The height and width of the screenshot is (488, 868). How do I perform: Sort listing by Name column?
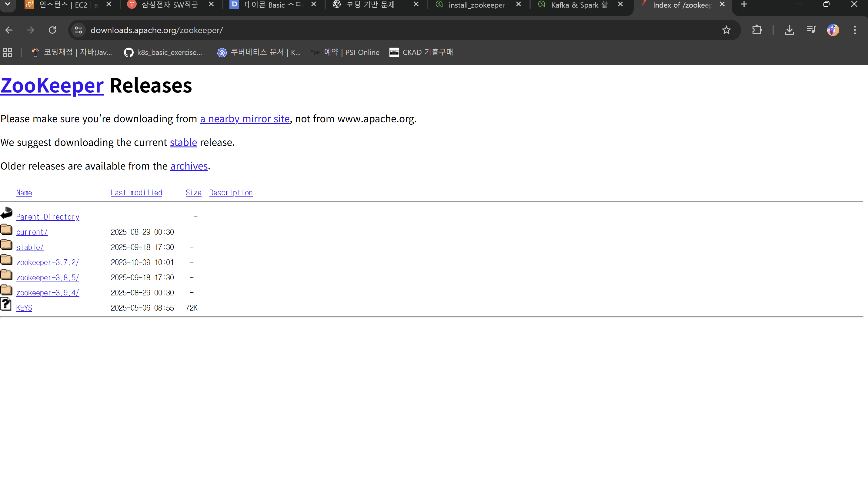click(x=24, y=193)
